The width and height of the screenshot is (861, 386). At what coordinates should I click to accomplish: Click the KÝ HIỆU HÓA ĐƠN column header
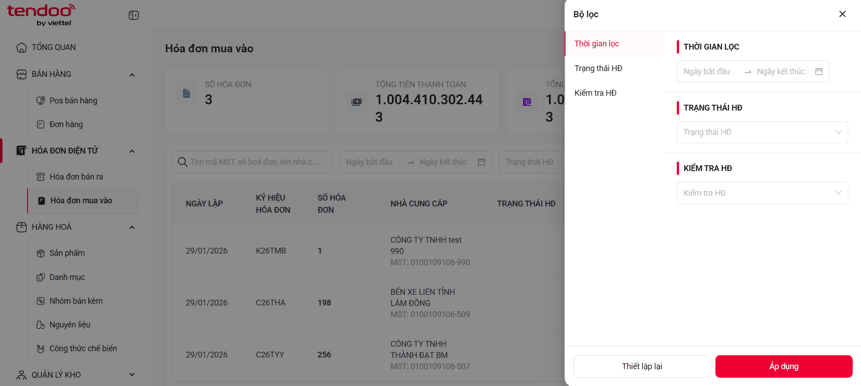(x=273, y=204)
